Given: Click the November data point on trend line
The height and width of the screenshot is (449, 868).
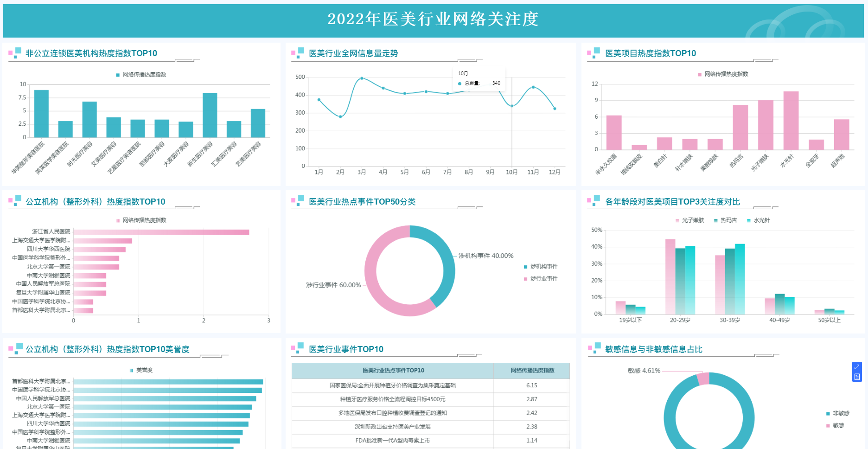Looking at the screenshot, I should coord(533,87).
